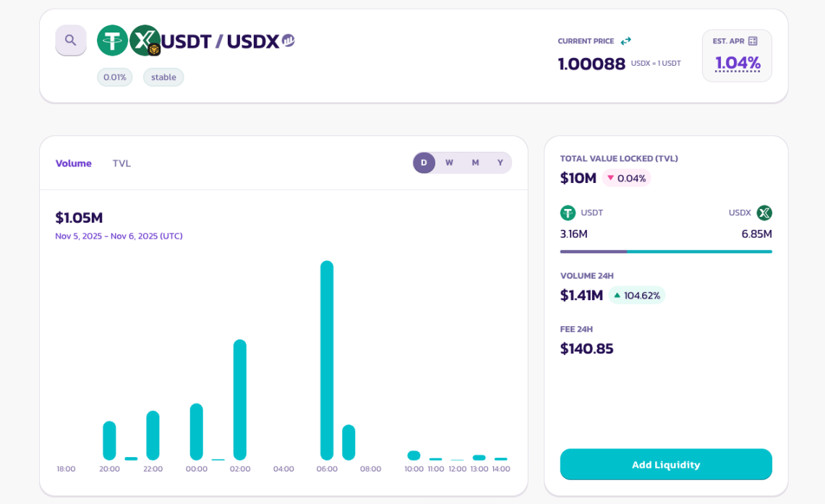Image resolution: width=825 pixels, height=504 pixels.
Task: Select the daily D range
Action: [424, 163]
